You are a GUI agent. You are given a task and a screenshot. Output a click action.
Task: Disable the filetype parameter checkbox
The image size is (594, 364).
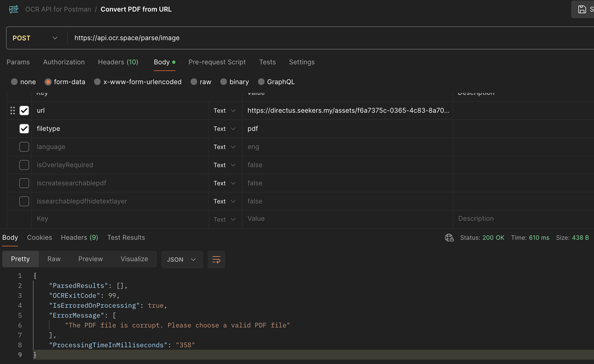click(24, 128)
